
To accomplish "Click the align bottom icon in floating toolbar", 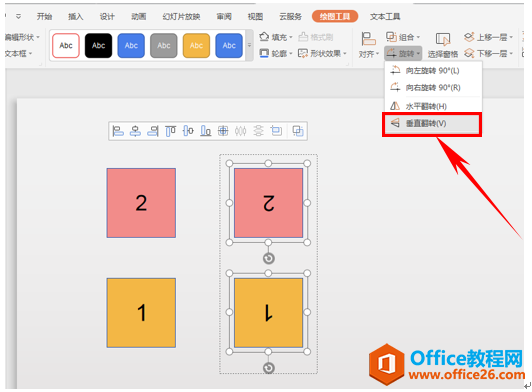I will point(206,131).
